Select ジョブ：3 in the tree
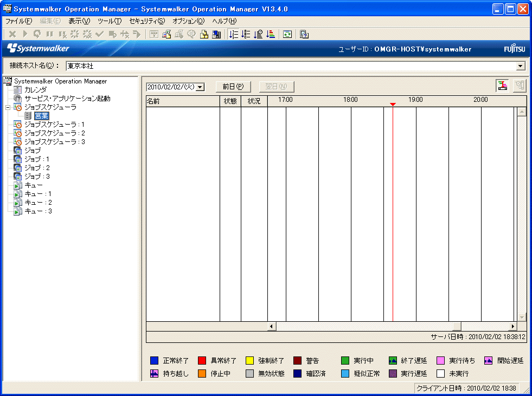 tap(37, 176)
